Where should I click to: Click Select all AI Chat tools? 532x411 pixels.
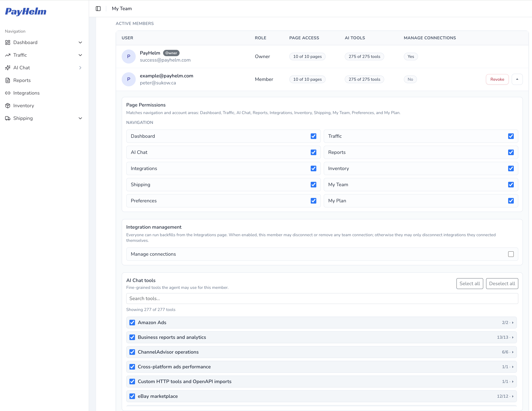(469, 284)
